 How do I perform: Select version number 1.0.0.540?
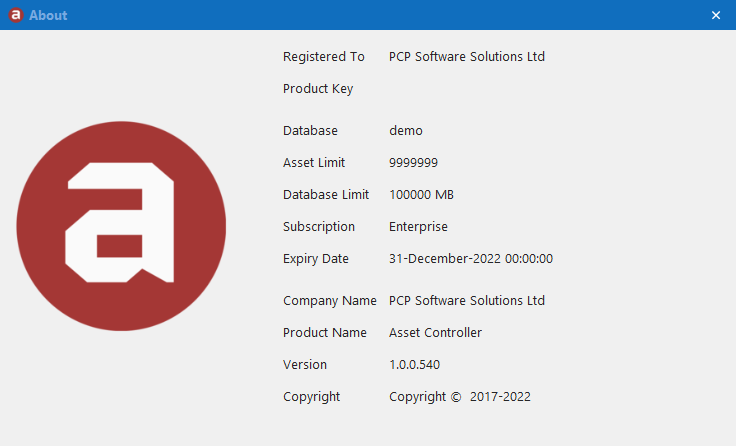click(x=414, y=365)
